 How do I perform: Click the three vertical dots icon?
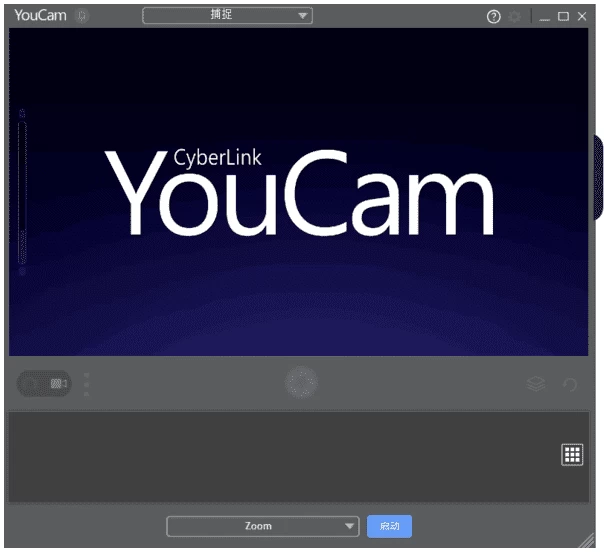coord(87,384)
